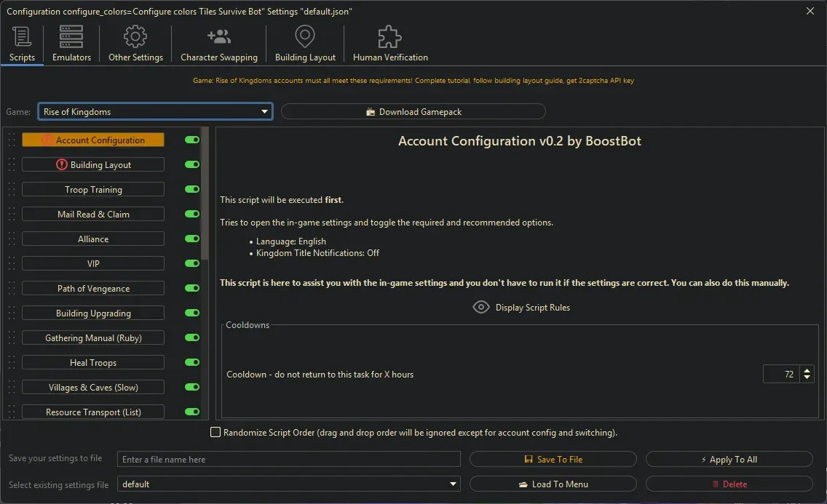Open the Game selection dropdown
Screen dimensions: 827x504
point(264,111)
